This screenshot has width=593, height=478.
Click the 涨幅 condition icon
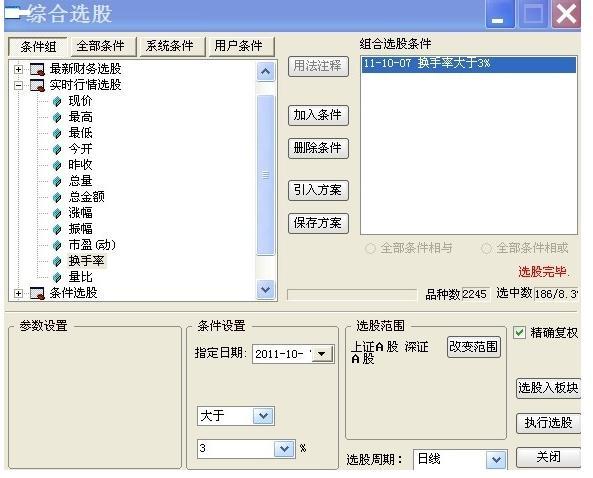[x=57, y=213]
